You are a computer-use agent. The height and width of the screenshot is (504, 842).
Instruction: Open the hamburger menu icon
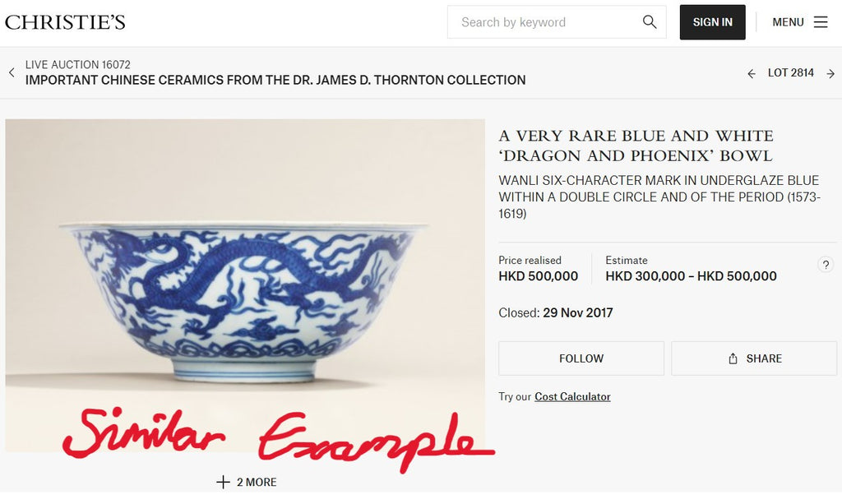tap(820, 22)
